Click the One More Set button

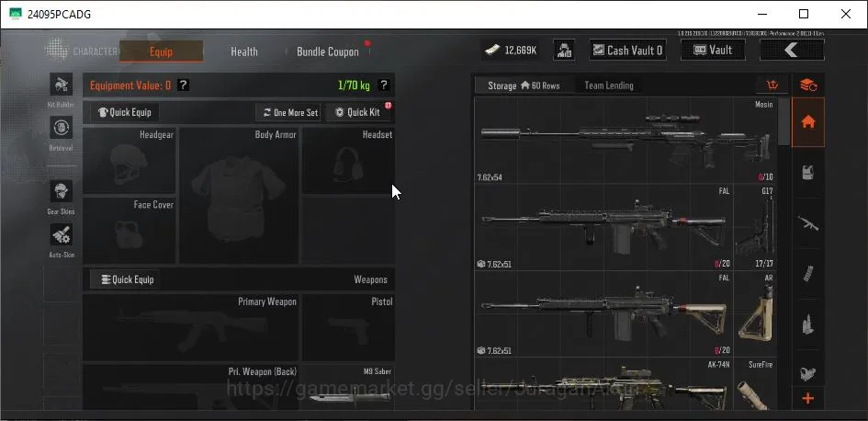tap(290, 112)
